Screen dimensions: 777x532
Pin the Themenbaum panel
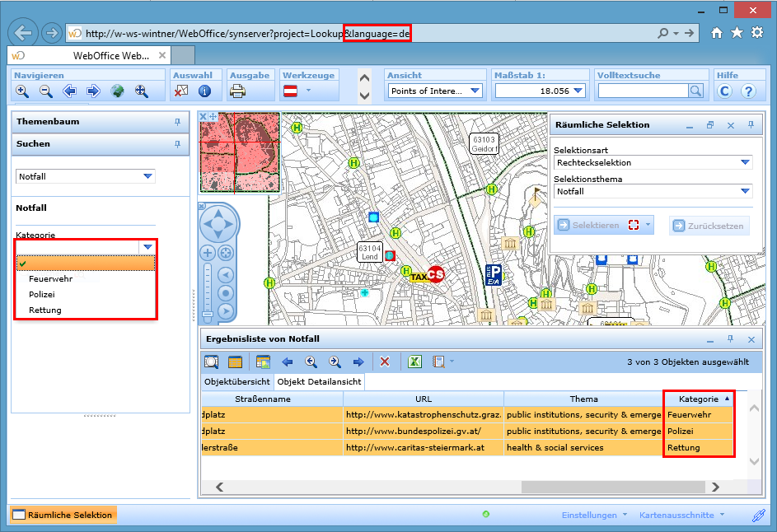click(177, 122)
